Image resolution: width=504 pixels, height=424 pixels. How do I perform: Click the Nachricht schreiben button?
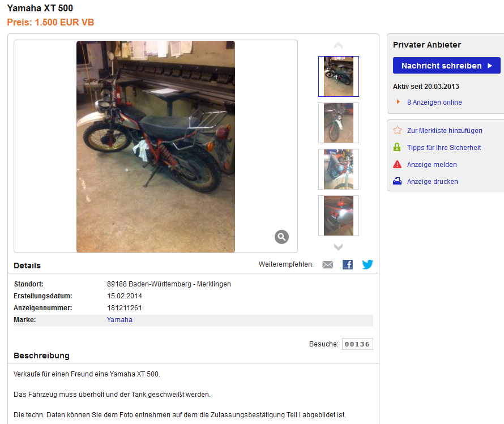(446, 66)
